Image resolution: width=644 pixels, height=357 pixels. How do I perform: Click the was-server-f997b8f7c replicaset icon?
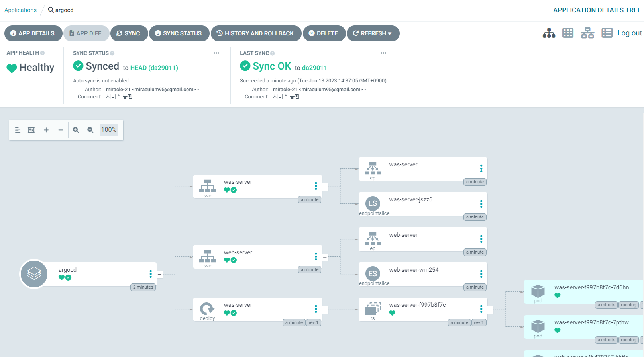tap(373, 309)
